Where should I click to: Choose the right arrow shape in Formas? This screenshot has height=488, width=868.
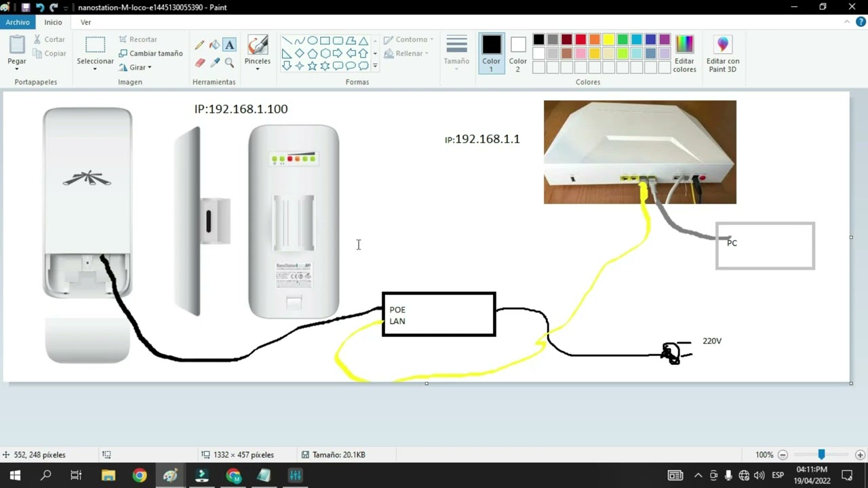[338, 54]
